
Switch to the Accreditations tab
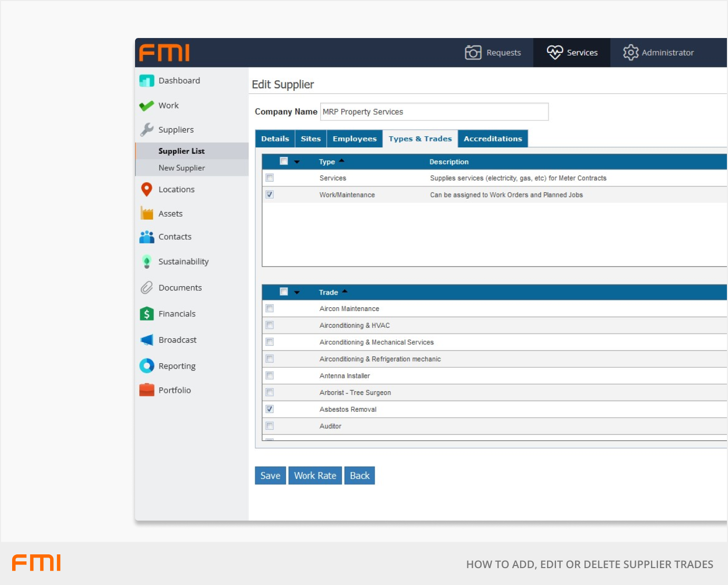[493, 139]
